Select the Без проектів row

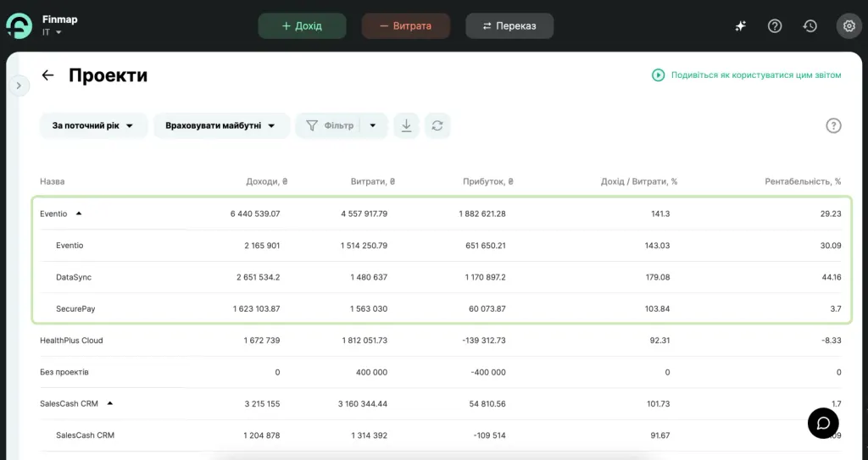click(x=441, y=372)
